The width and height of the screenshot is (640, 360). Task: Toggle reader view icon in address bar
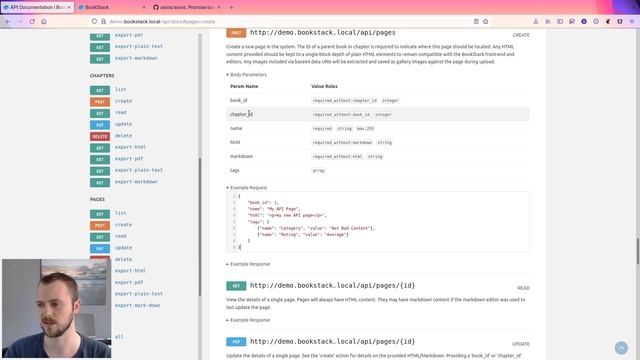tap(476, 21)
